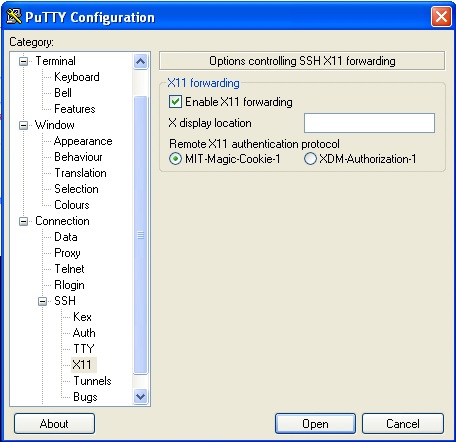Collapse the Connection tree node

click(23, 221)
